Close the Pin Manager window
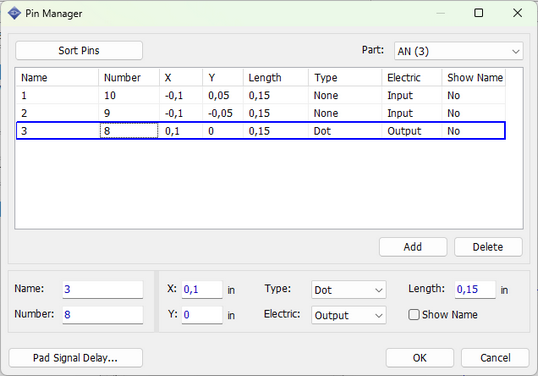Image resolution: width=538 pixels, height=376 pixels. [517, 13]
